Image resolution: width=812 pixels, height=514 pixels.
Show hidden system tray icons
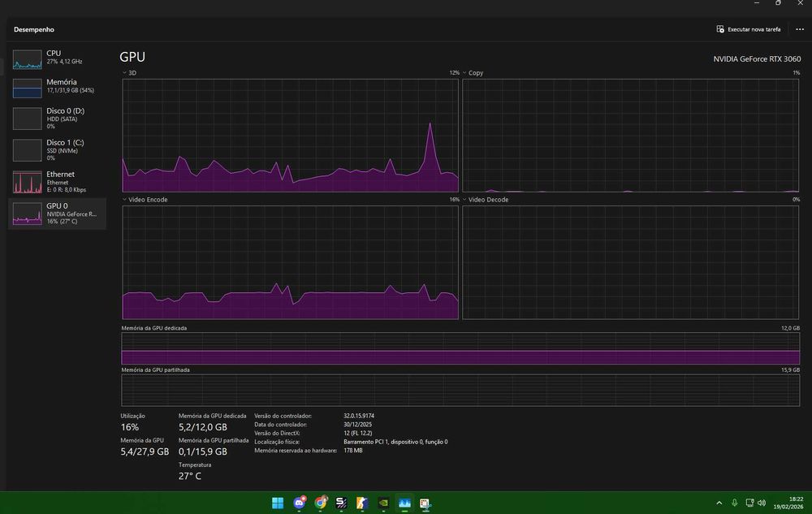pyautogui.click(x=719, y=503)
